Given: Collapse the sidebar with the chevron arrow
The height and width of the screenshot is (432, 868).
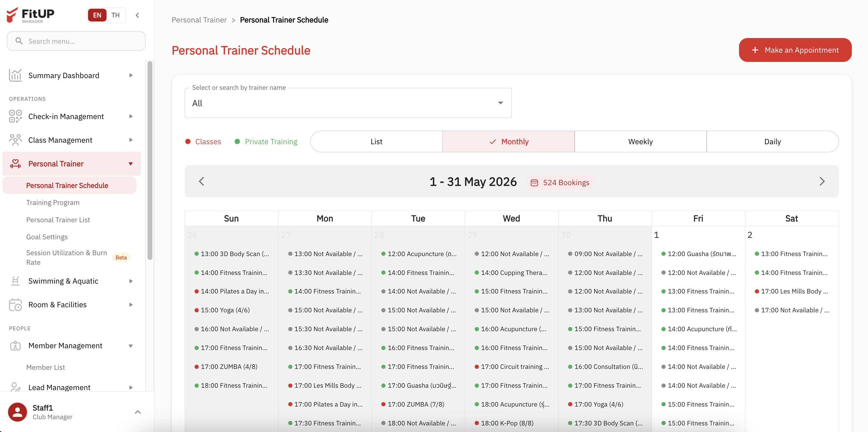Looking at the screenshot, I should 137,15.
